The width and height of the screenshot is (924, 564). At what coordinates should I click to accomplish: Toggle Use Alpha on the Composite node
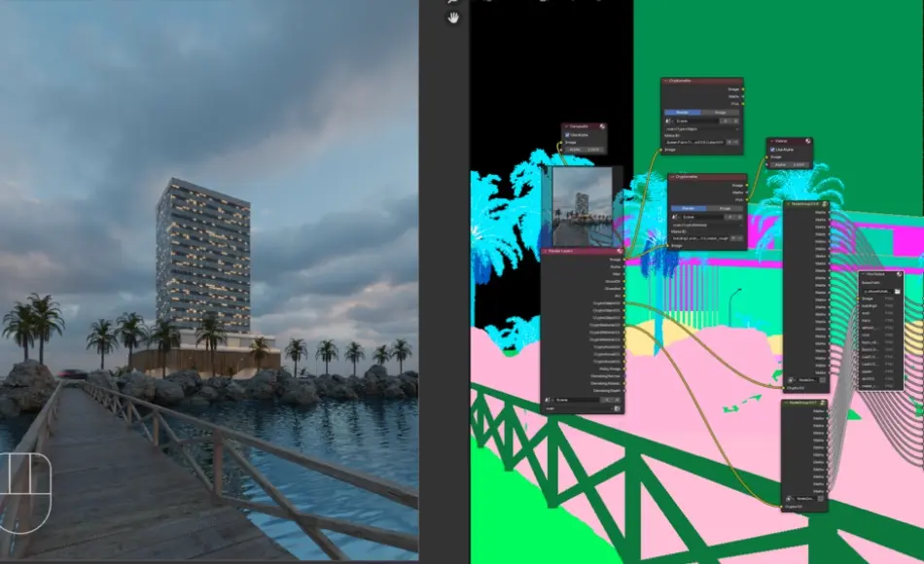(x=567, y=135)
